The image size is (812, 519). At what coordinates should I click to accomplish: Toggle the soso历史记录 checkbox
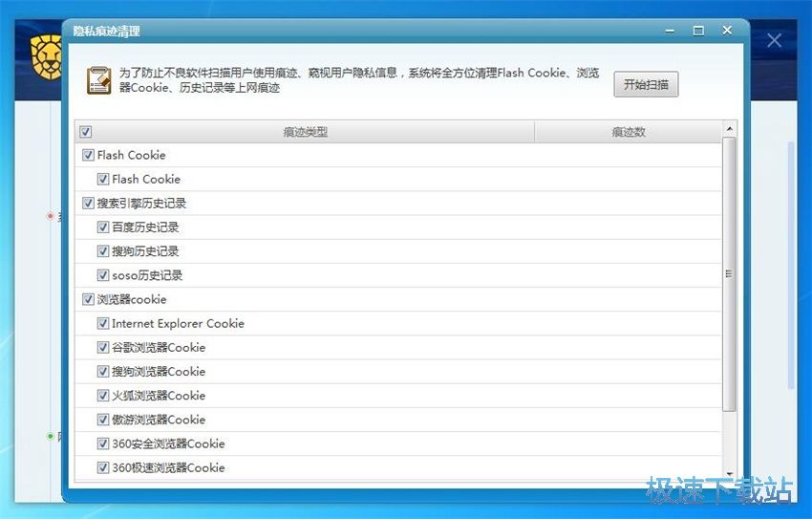coord(103,275)
